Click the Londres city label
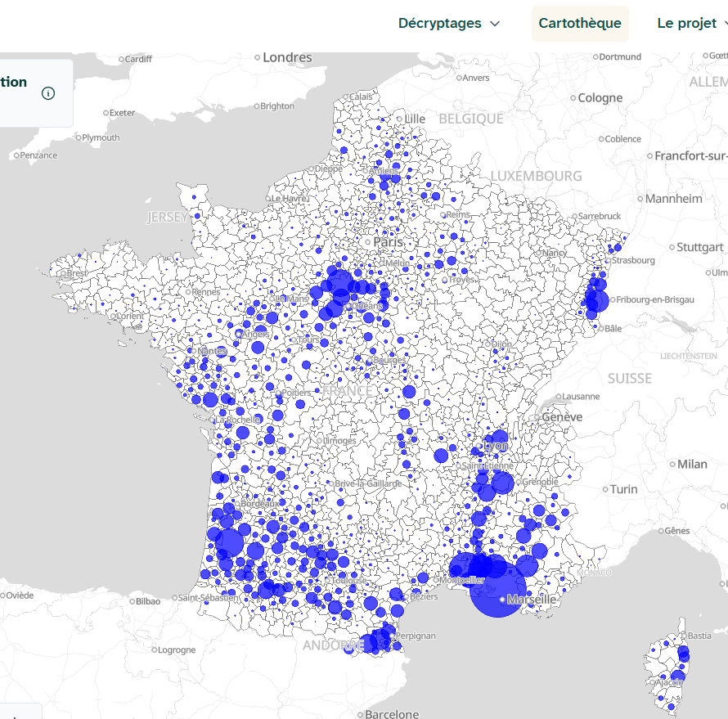This screenshot has width=728, height=719. tap(287, 57)
